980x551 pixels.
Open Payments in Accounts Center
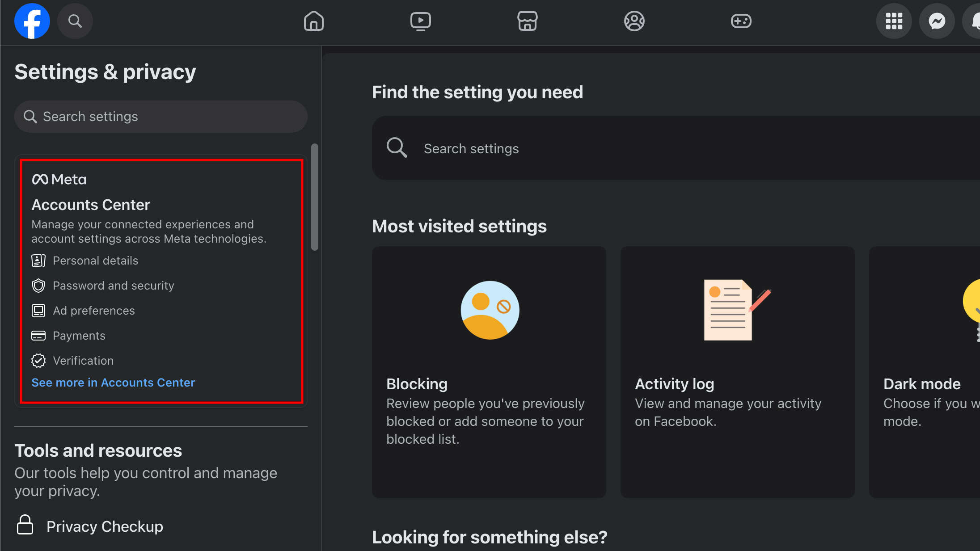click(79, 336)
